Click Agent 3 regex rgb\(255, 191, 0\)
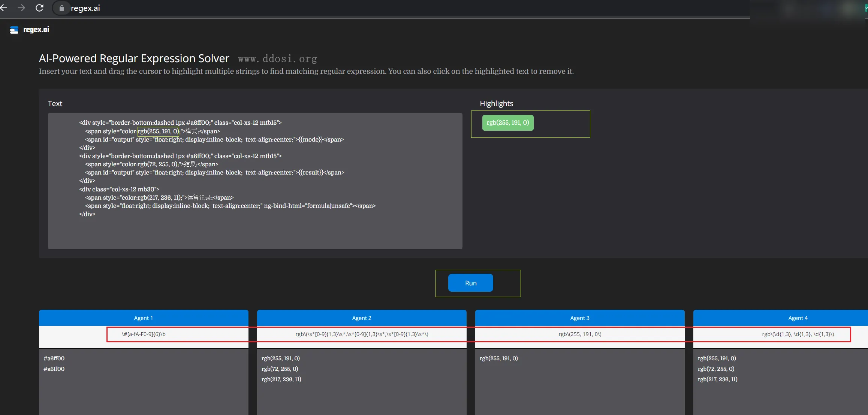868x415 pixels. click(x=580, y=334)
